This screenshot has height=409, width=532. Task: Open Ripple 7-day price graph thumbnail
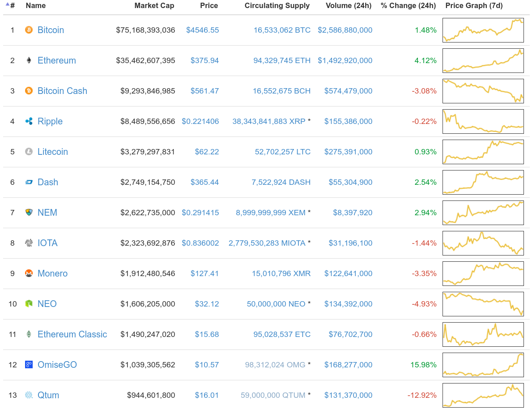[x=483, y=121]
